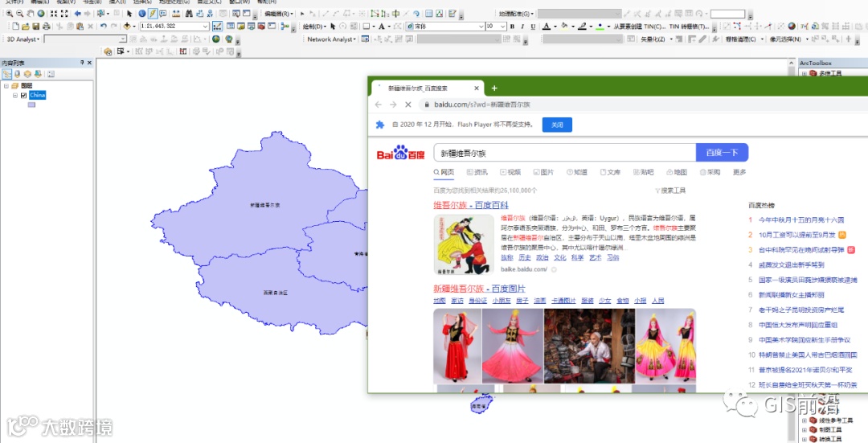Click the Baidu search input field
Image resolution: width=868 pixels, height=443 pixels.
[x=564, y=153]
